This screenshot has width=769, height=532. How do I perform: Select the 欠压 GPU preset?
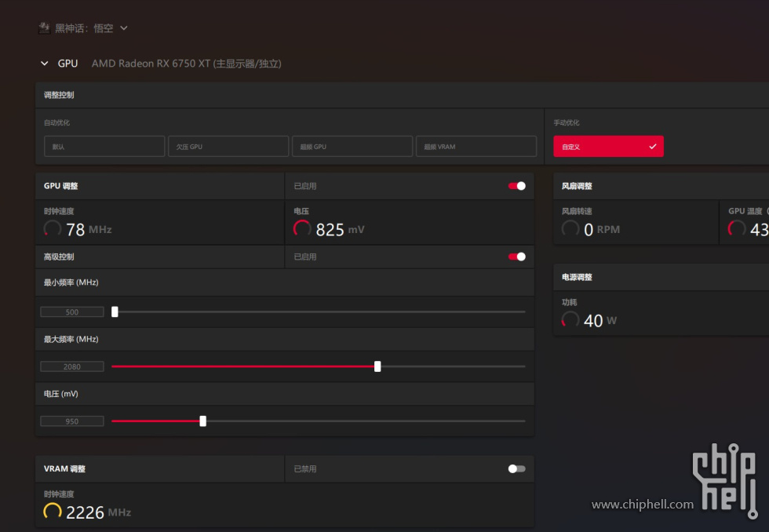coord(228,146)
